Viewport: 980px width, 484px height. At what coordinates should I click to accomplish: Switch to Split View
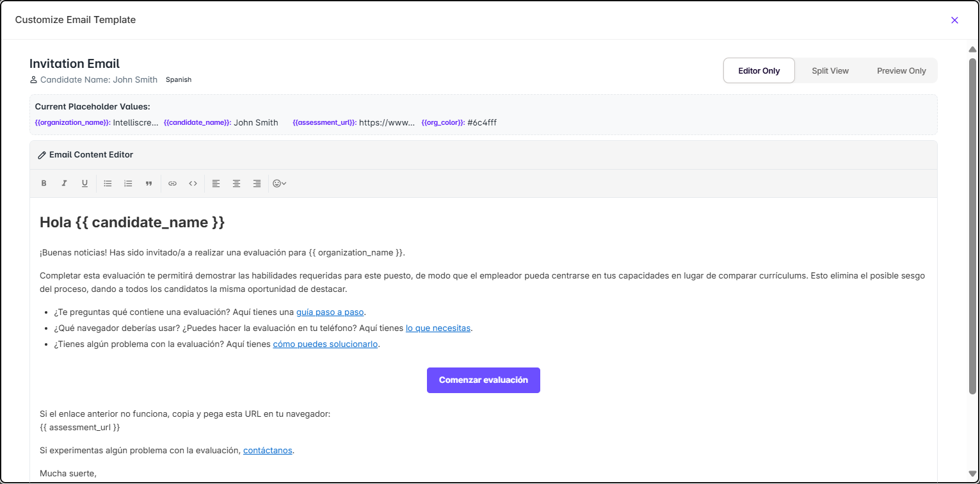coord(830,71)
